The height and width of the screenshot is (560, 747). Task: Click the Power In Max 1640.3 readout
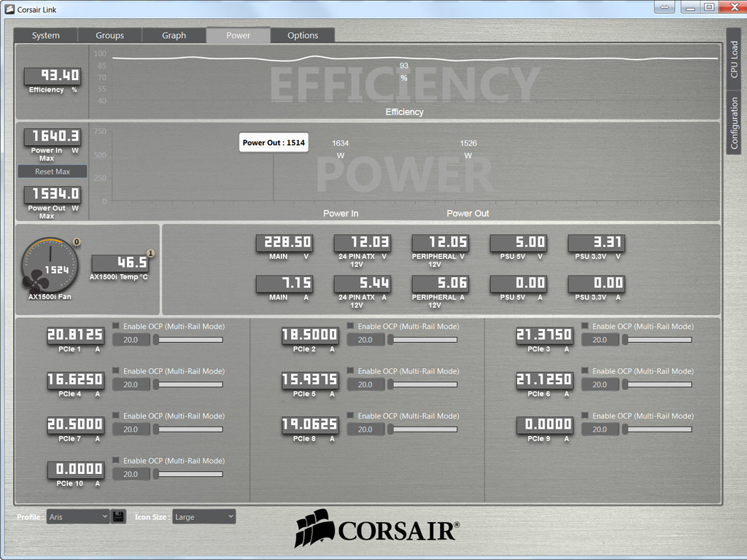tap(53, 136)
